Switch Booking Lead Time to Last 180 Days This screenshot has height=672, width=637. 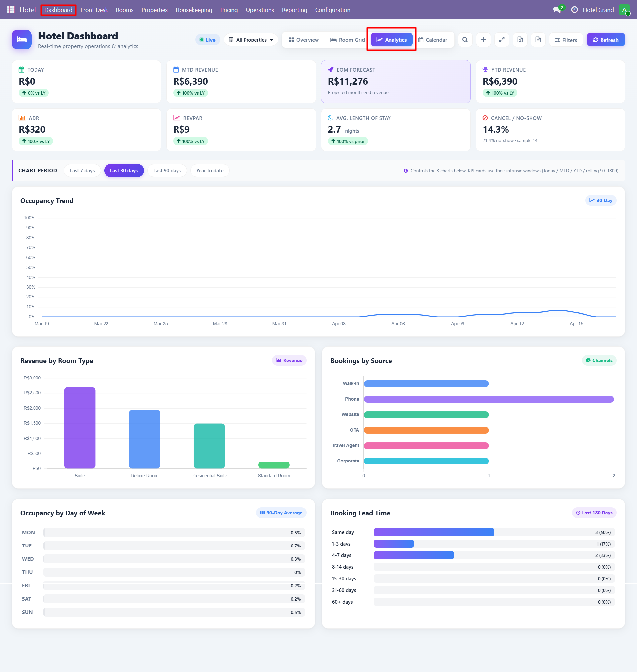(594, 512)
